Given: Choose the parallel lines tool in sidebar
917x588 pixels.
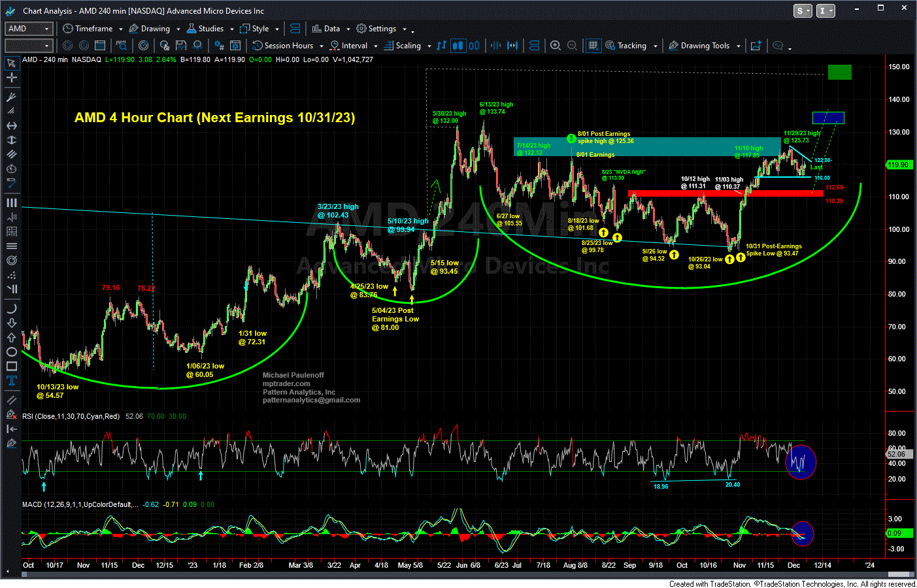Looking at the screenshot, I should 11,154.
